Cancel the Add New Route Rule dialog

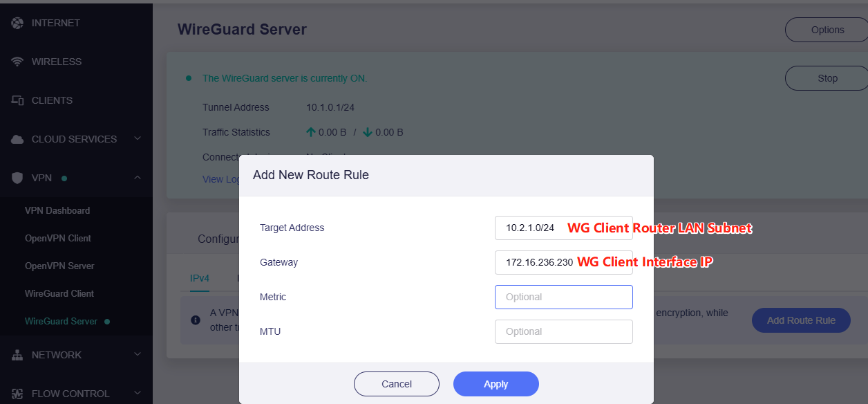[x=396, y=384]
